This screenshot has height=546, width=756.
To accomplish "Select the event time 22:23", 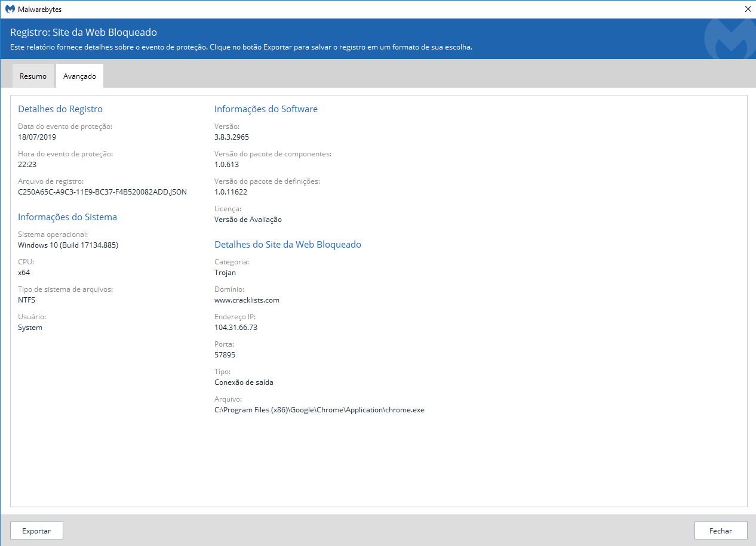I will 27,165.
